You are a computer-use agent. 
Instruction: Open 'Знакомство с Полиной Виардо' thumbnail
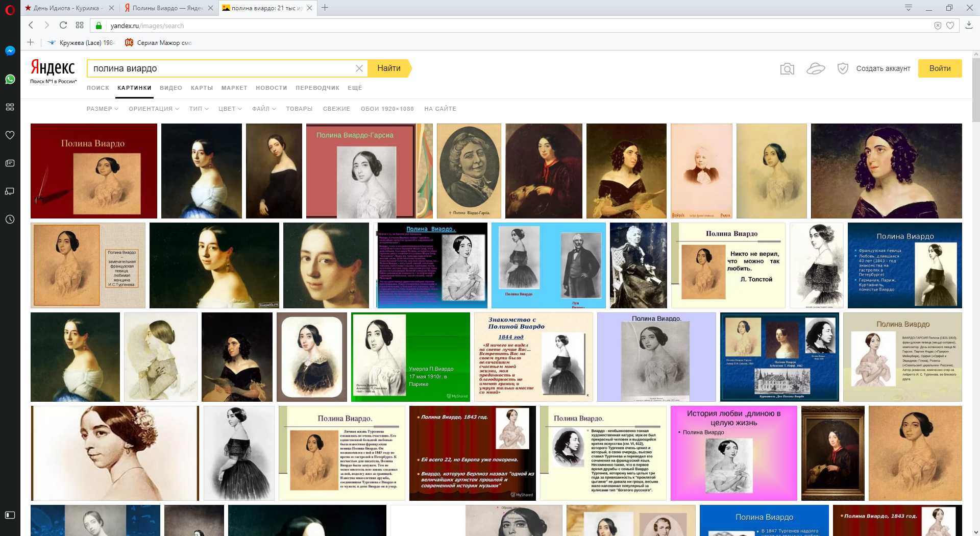pos(533,357)
